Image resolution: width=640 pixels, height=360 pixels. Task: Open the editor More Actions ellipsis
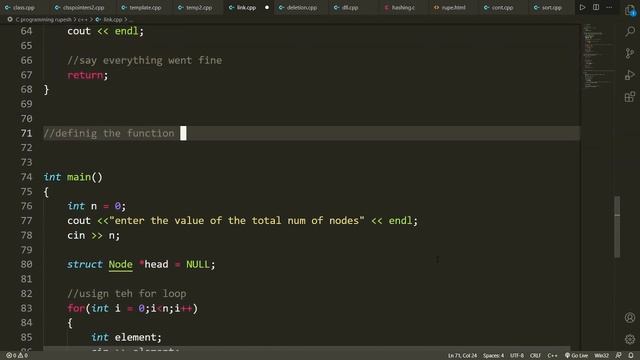click(609, 7)
